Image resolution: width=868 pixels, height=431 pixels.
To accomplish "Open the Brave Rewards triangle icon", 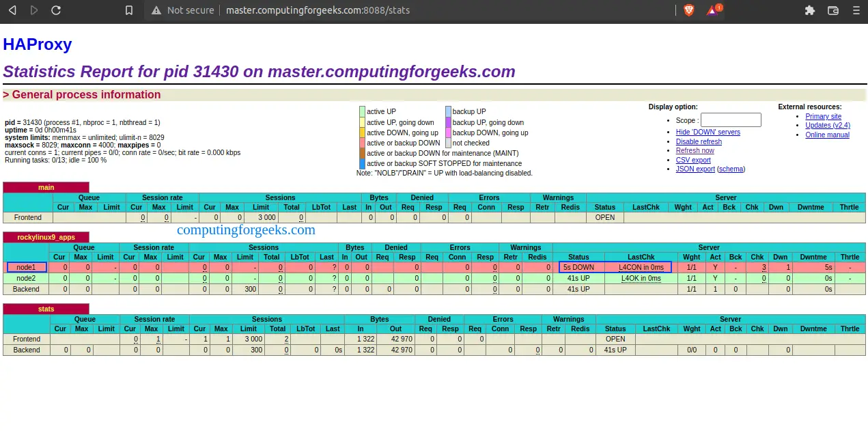I will 712,11.
